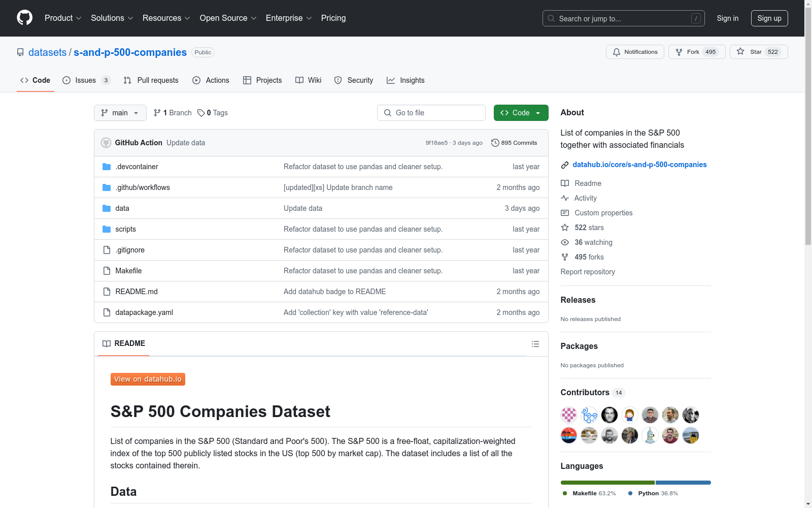Expand the Product menu
Screen dimensions: 812x508
pos(63,18)
